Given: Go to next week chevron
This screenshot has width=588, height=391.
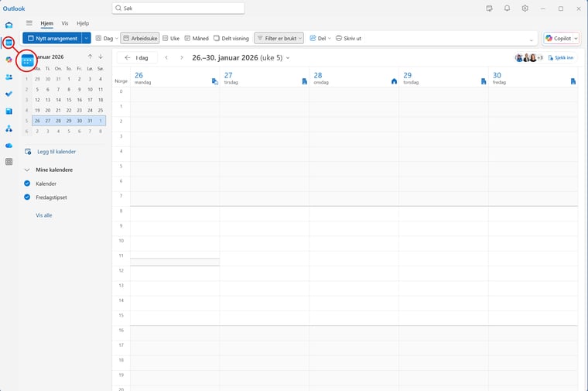Looking at the screenshot, I should pos(182,57).
